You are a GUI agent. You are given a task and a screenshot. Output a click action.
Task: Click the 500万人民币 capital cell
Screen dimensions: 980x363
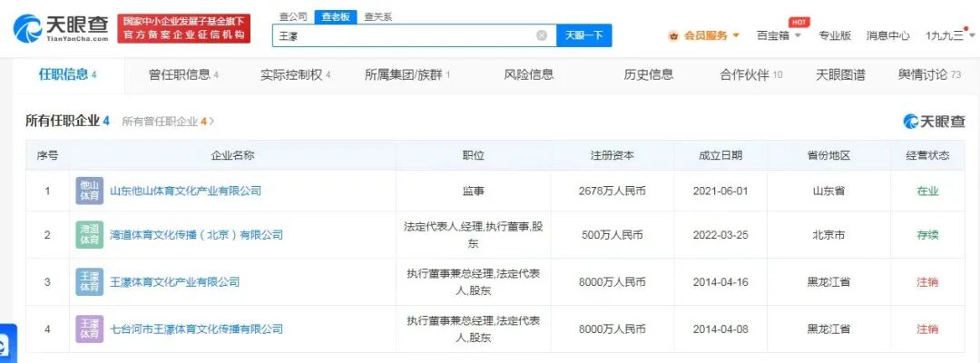(612, 236)
